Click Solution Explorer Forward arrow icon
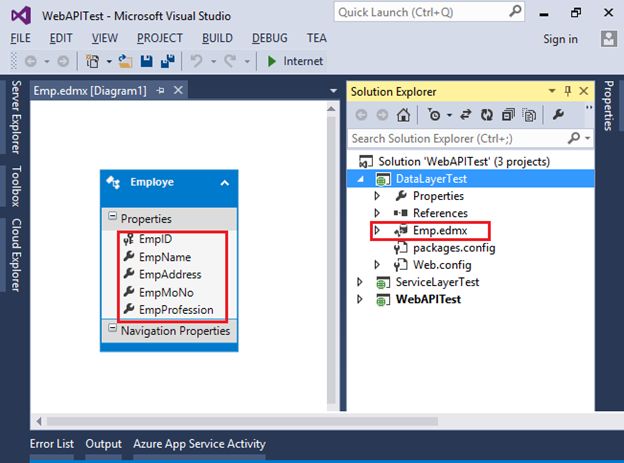 pyautogui.click(x=382, y=115)
